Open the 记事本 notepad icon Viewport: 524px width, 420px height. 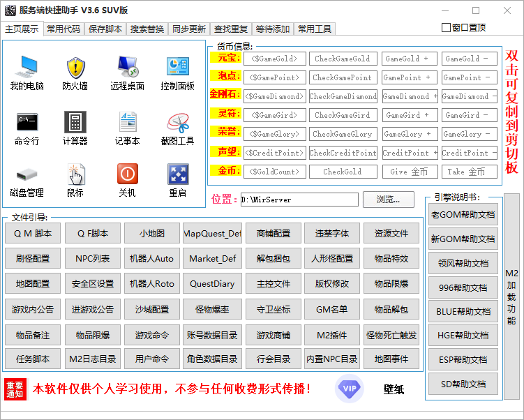(x=127, y=122)
